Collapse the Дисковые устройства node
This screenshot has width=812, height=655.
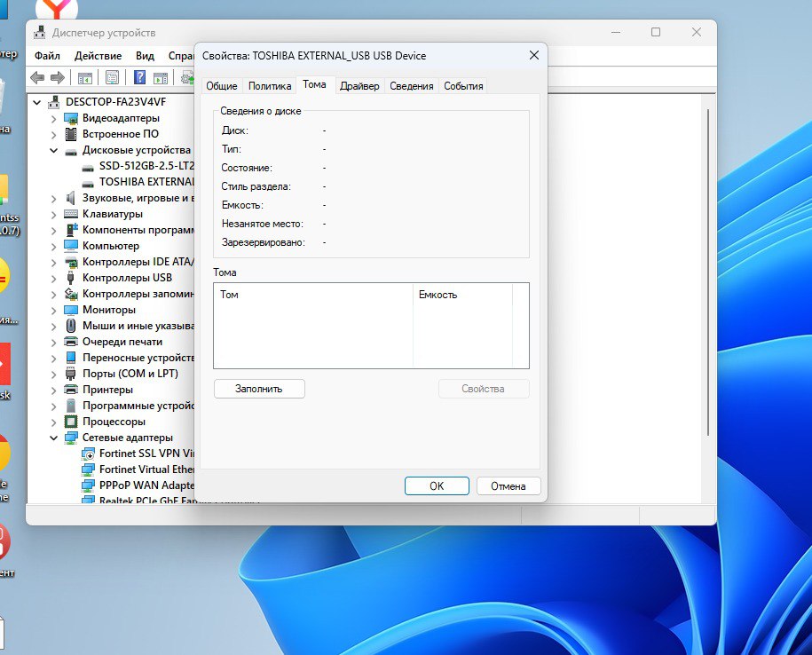click(x=53, y=151)
